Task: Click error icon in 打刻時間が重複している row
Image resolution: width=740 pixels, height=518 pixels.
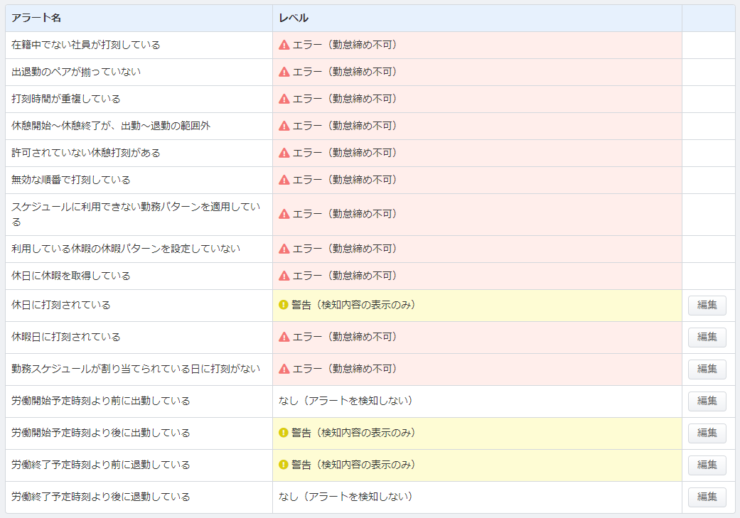Action: 284,99
